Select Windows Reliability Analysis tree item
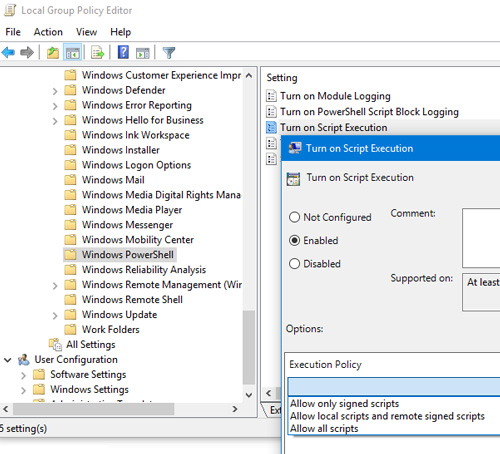 click(144, 270)
